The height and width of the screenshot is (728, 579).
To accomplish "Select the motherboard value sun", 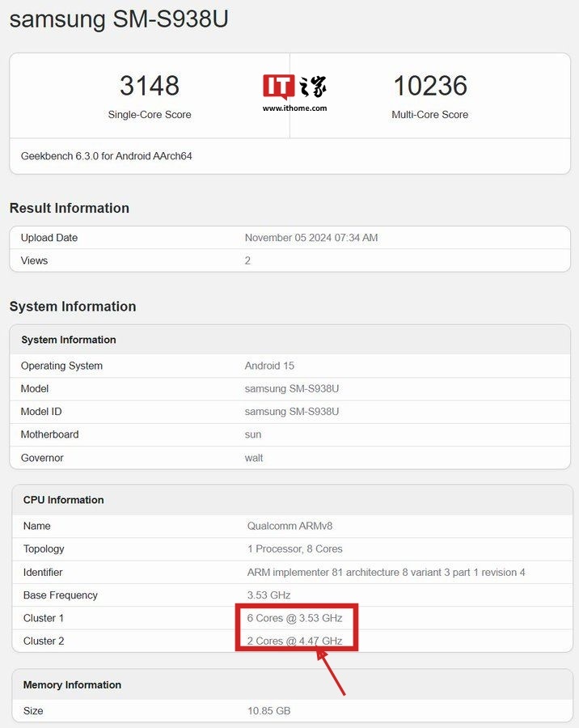I will 253,434.
